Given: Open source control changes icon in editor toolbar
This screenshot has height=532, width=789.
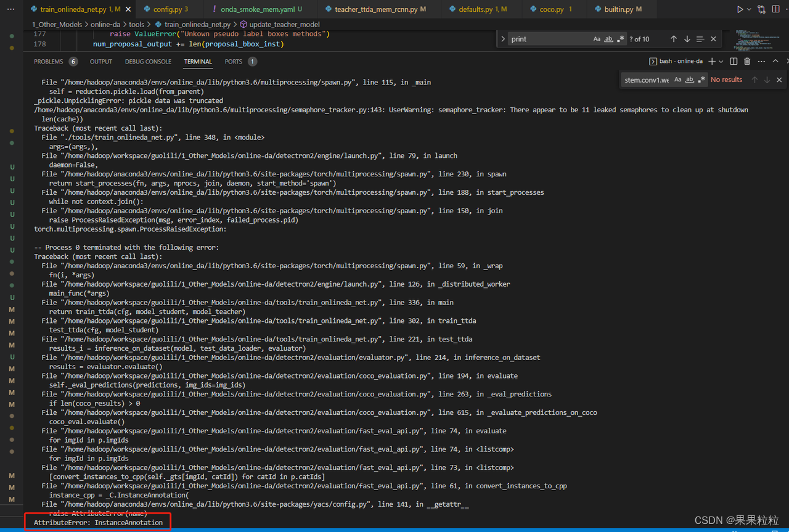Looking at the screenshot, I should pyautogui.click(x=762, y=9).
